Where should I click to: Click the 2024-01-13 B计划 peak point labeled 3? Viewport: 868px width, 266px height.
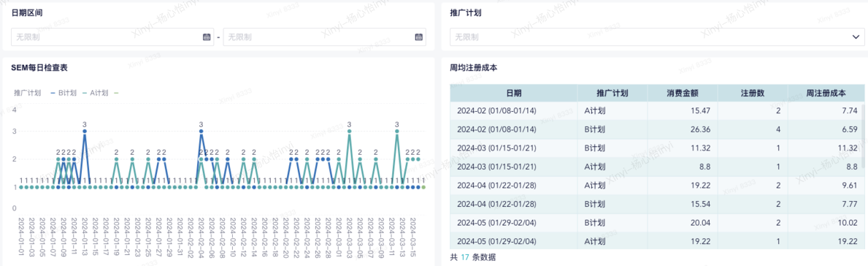coord(85,132)
